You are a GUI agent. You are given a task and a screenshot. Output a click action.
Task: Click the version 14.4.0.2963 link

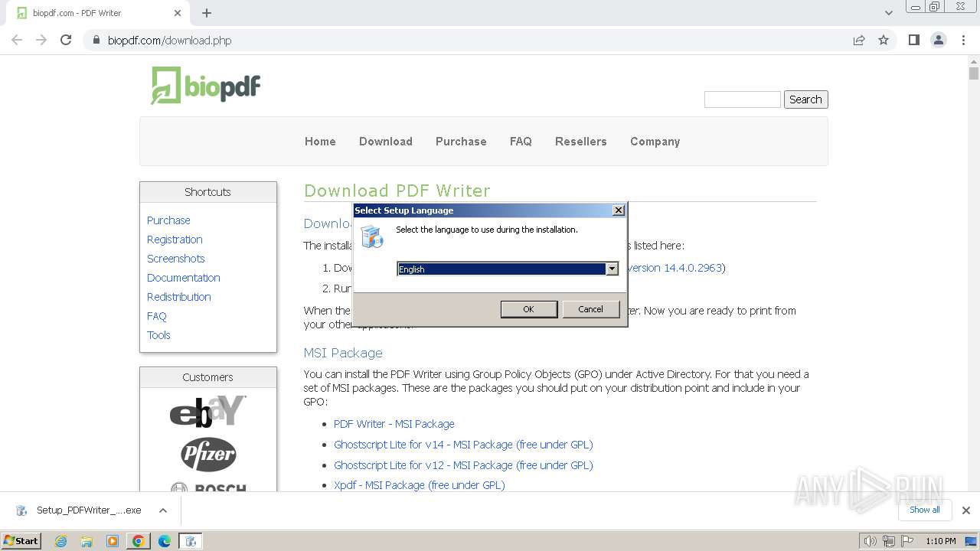click(674, 268)
